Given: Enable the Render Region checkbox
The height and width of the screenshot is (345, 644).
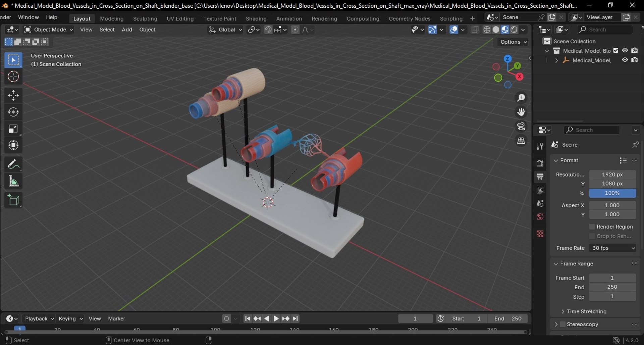Looking at the screenshot, I should point(592,227).
